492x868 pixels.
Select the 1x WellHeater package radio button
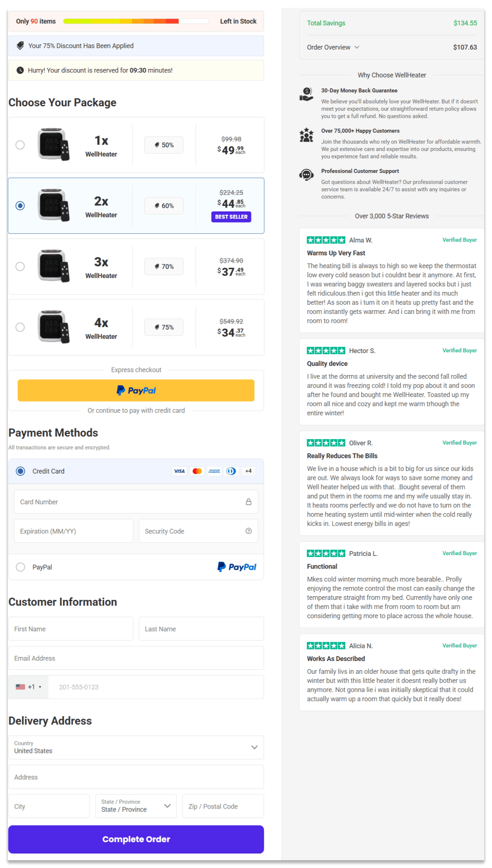[20, 145]
